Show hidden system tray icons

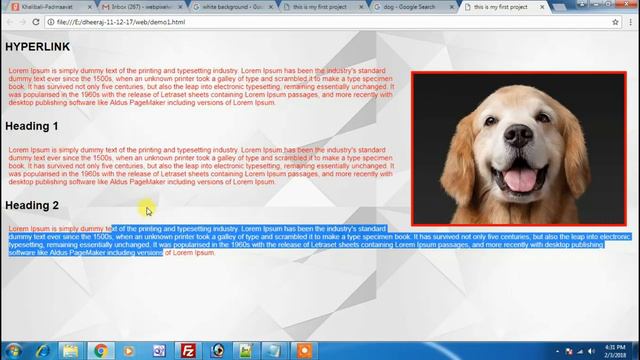tap(557, 351)
